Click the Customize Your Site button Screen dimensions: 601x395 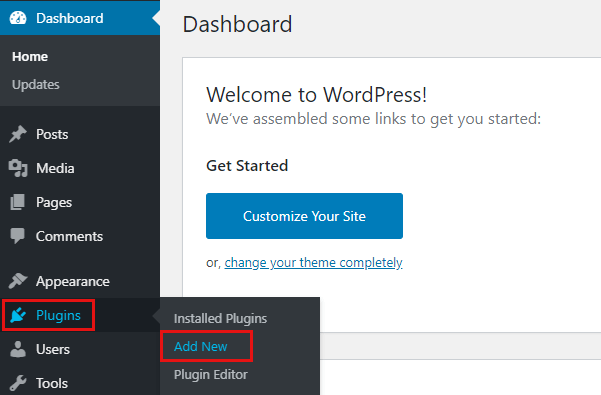coord(304,216)
